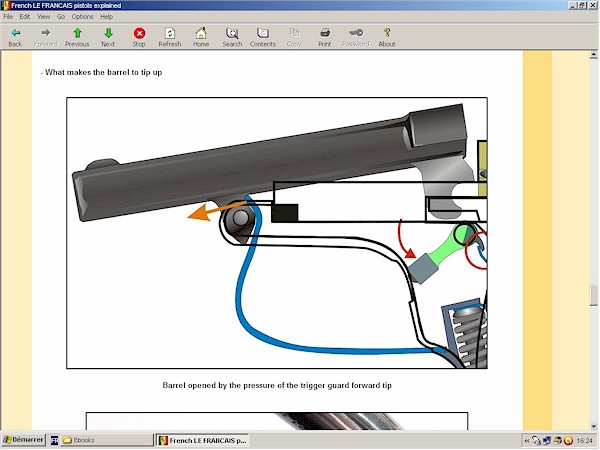Open the File menu
600x450 pixels.
click(x=8, y=17)
